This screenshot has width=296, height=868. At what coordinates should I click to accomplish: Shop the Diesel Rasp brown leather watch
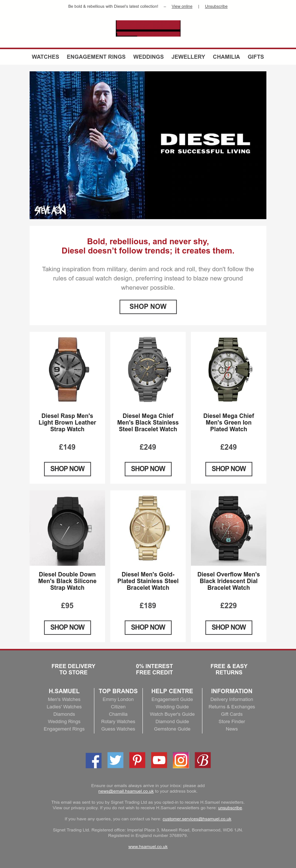67,469
